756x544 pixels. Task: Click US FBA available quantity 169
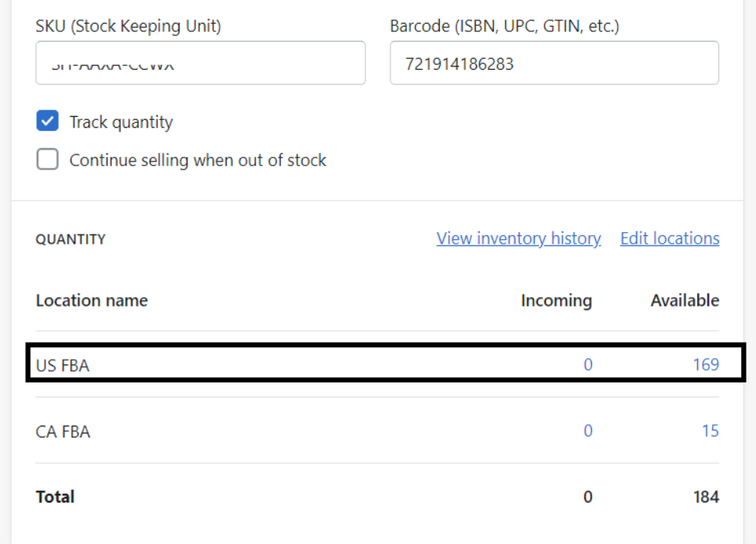click(706, 364)
